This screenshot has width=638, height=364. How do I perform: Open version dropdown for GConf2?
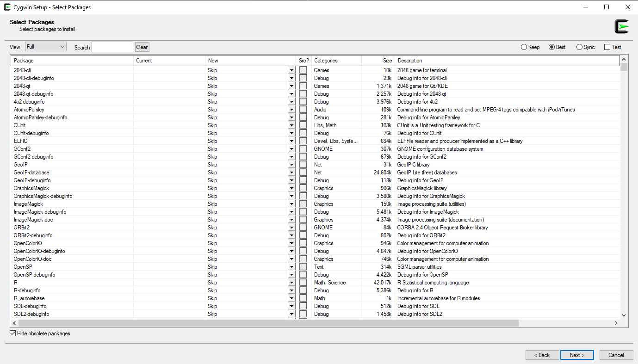point(291,149)
